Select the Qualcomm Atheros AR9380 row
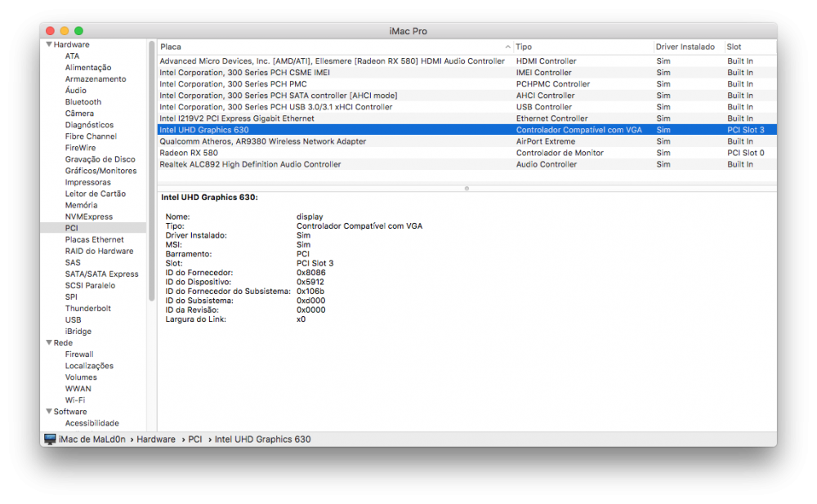The image size is (817, 504). click(x=467, y=141)
